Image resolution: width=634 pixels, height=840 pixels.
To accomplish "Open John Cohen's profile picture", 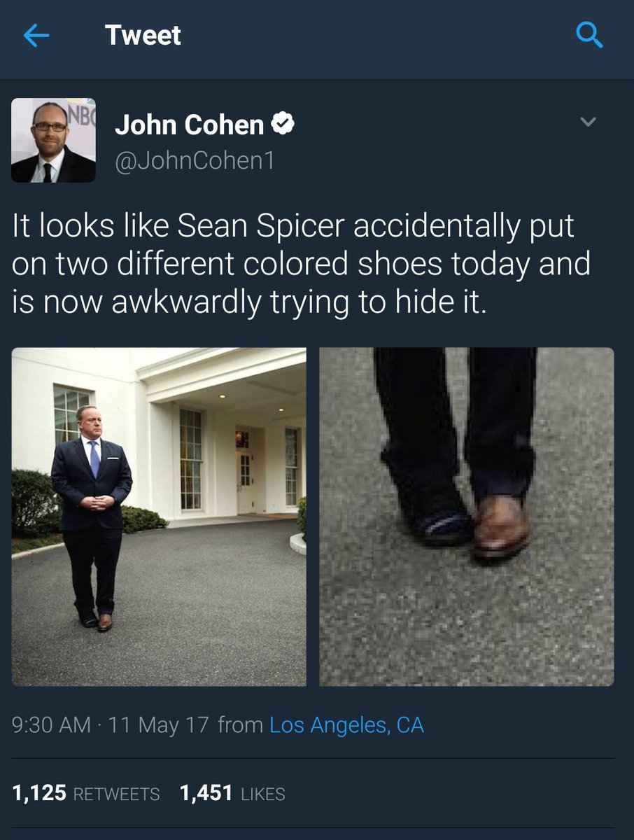I will pyautogui.click(x=53, y=140).
